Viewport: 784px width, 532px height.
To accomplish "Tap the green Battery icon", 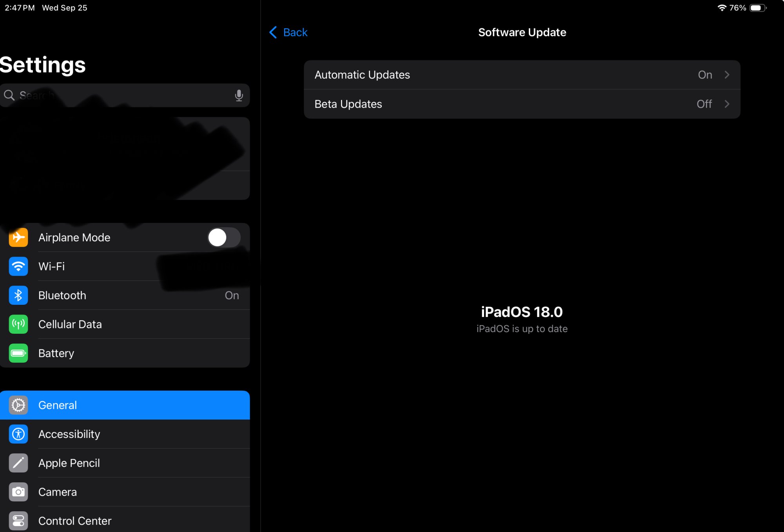I will (x=18, y=353).
